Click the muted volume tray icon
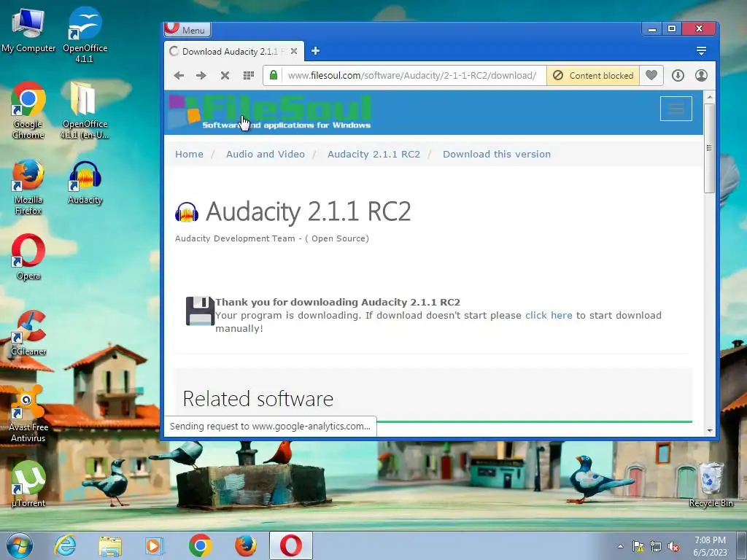 click(x=673, y=547)
